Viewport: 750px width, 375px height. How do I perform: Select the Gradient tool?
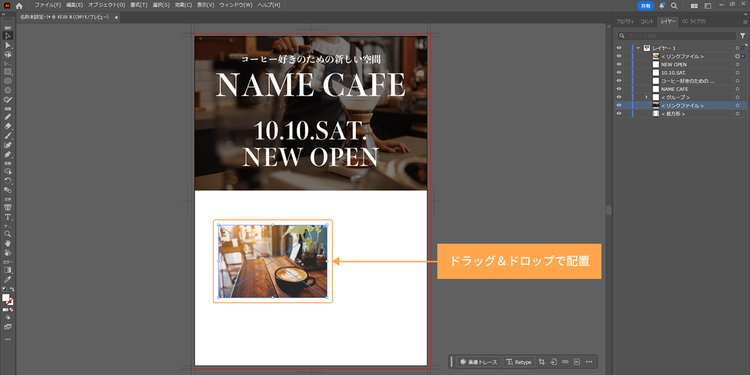coord(8,270)
